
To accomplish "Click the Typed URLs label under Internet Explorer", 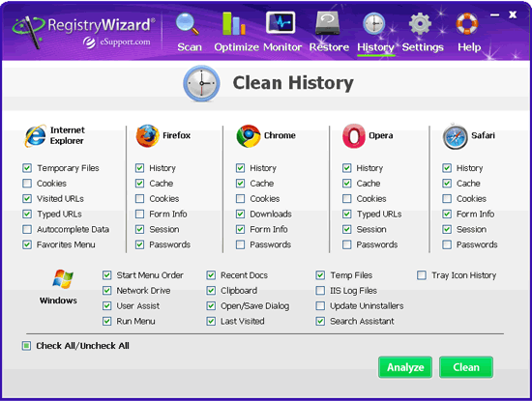I will coord(59,215).
